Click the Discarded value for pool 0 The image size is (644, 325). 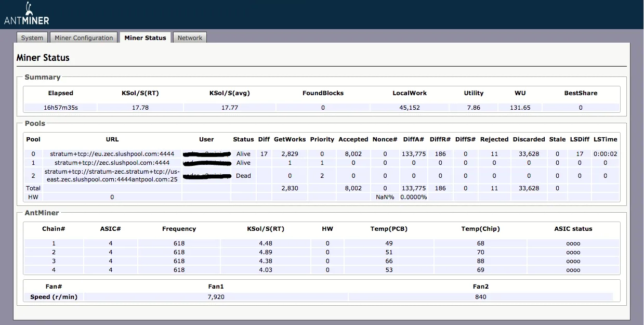tap(529, 154)
